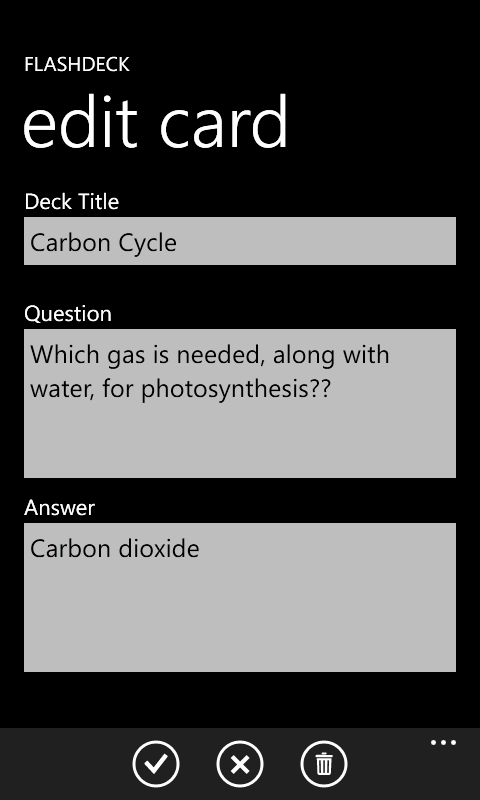The height and width of the screenshot is (800, 480).
Task: Open the three-dot more options menu
Action: point(443,743)
